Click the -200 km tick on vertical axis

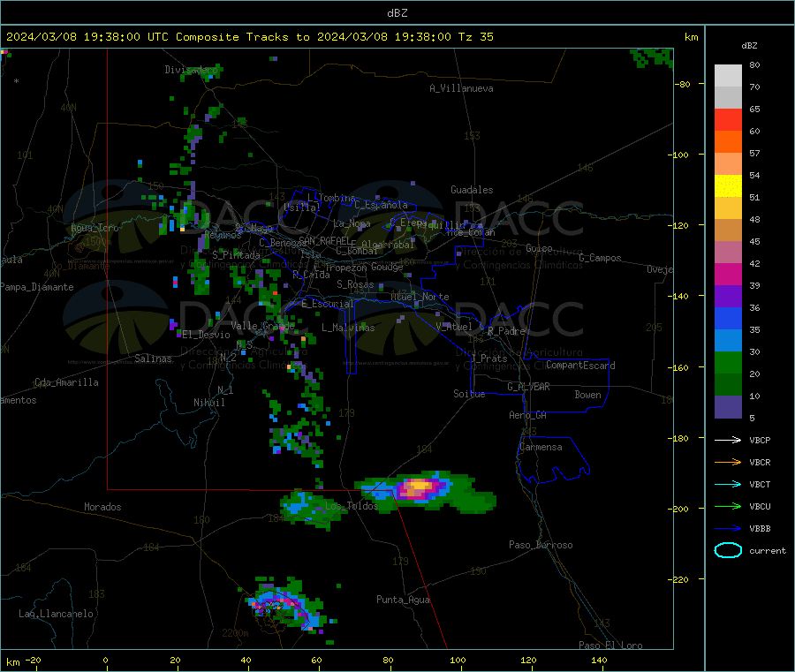coord(680,509)
